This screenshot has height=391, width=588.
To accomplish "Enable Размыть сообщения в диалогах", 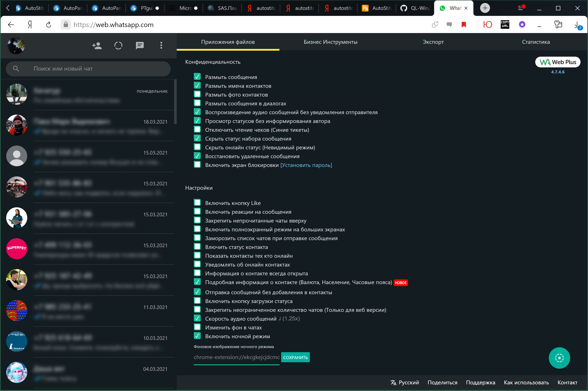I will coord(197,103).
